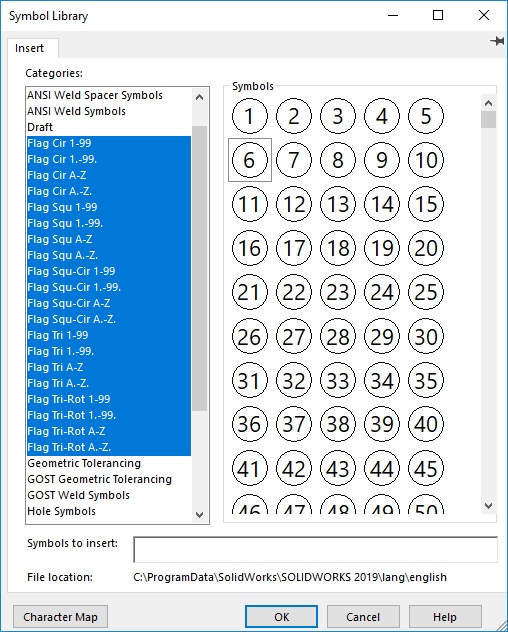Image resolution: width=508 pixels, height=632 pixels.
Task: Switch to the Insert tab
Action: (x=29, y=48)
